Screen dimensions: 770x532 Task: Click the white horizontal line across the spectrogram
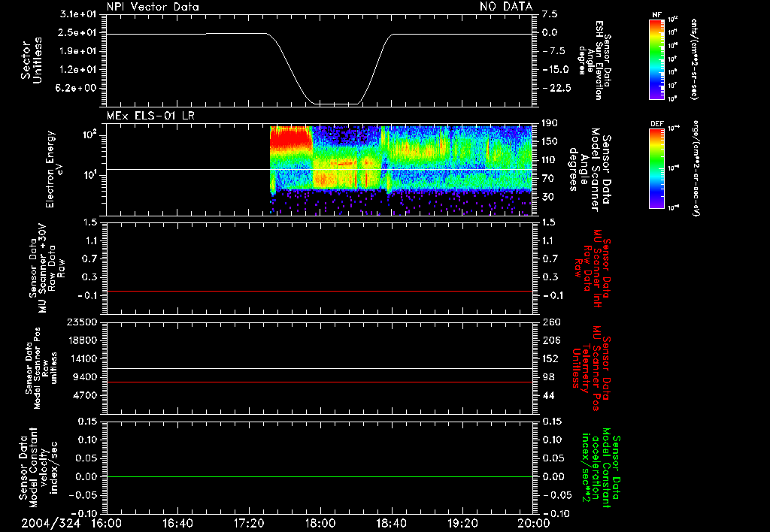click(x=320, y=169)
